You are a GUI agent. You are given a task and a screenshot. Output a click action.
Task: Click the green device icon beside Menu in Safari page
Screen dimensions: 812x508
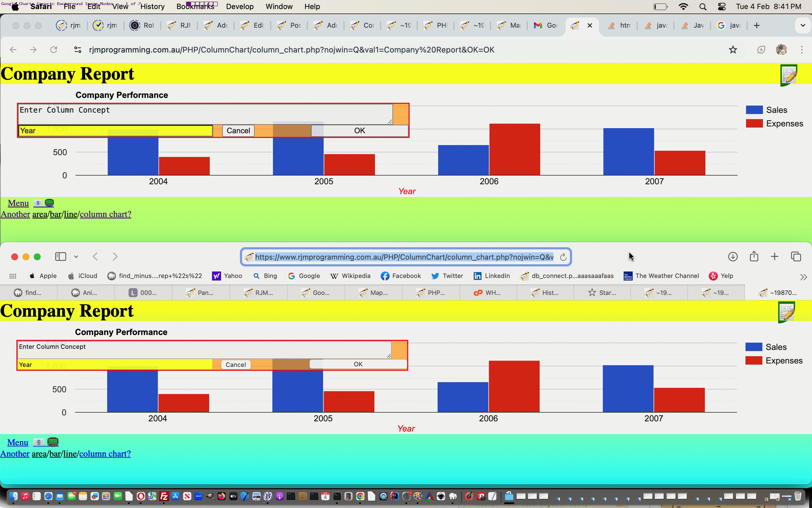(53, 442)
